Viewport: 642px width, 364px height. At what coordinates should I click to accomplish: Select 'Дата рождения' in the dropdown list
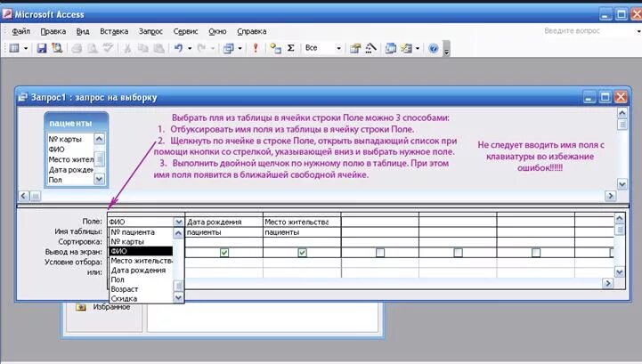coord(142,271)
